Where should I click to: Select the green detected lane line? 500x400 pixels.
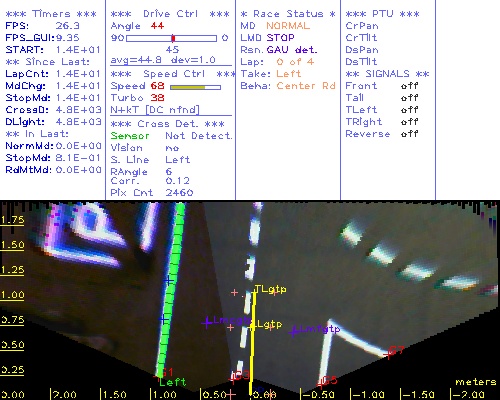170,290
